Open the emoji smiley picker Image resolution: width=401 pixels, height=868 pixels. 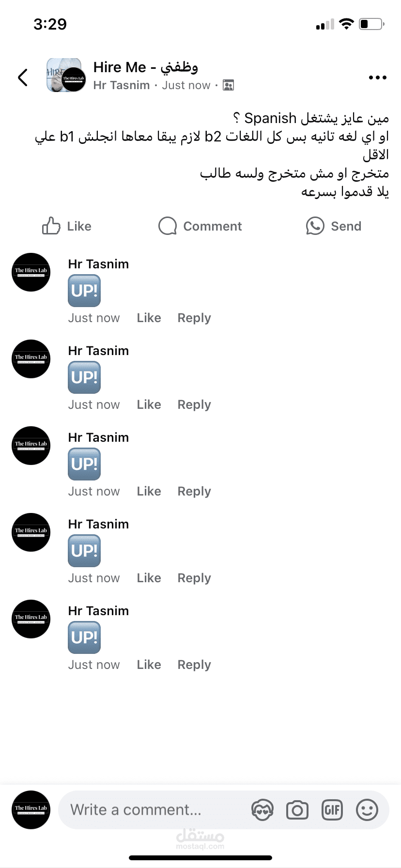[x=367, y=810]
